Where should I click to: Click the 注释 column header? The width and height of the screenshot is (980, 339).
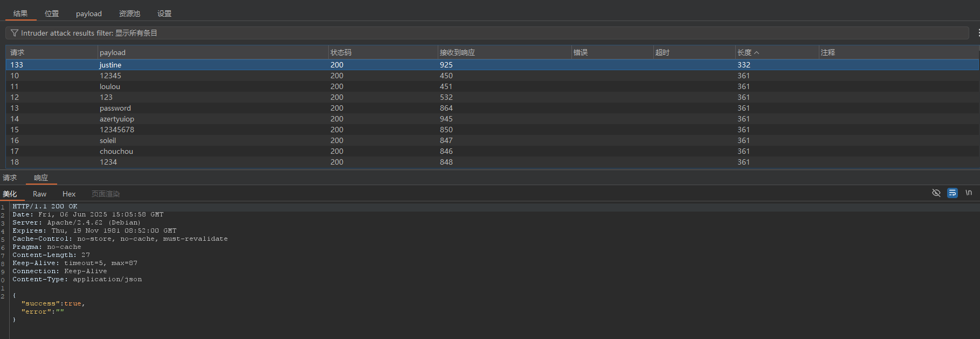point(827,52)
